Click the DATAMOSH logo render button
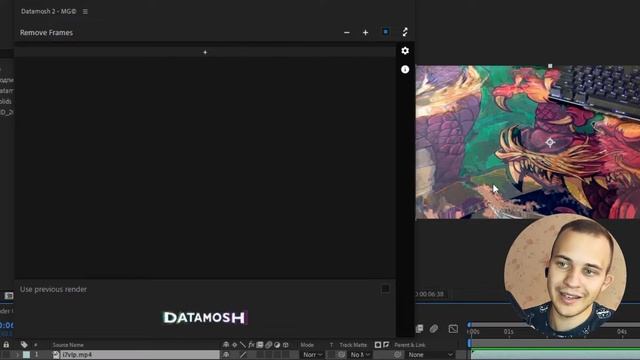The width and height of the screenshot is (640, 360). pos(205,318)
